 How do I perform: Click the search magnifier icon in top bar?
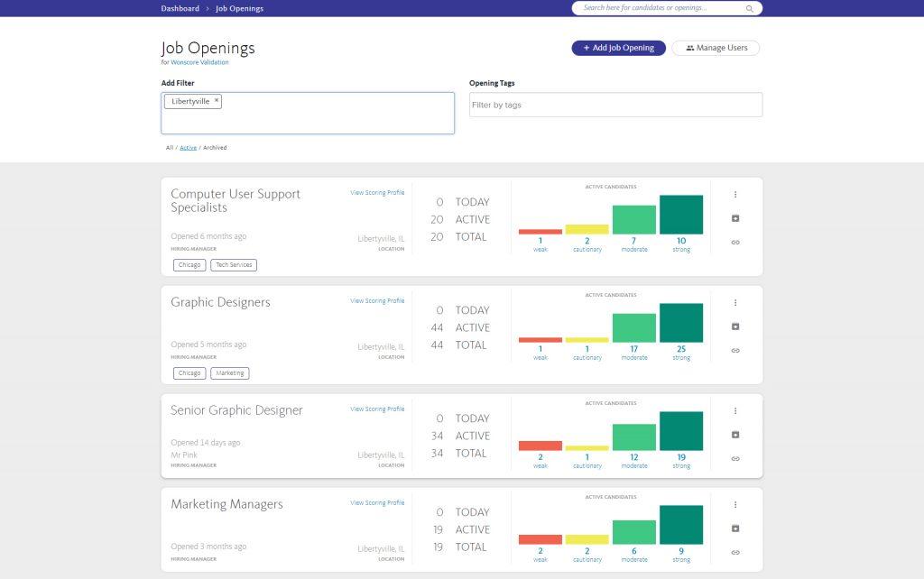tap(749, 8)
